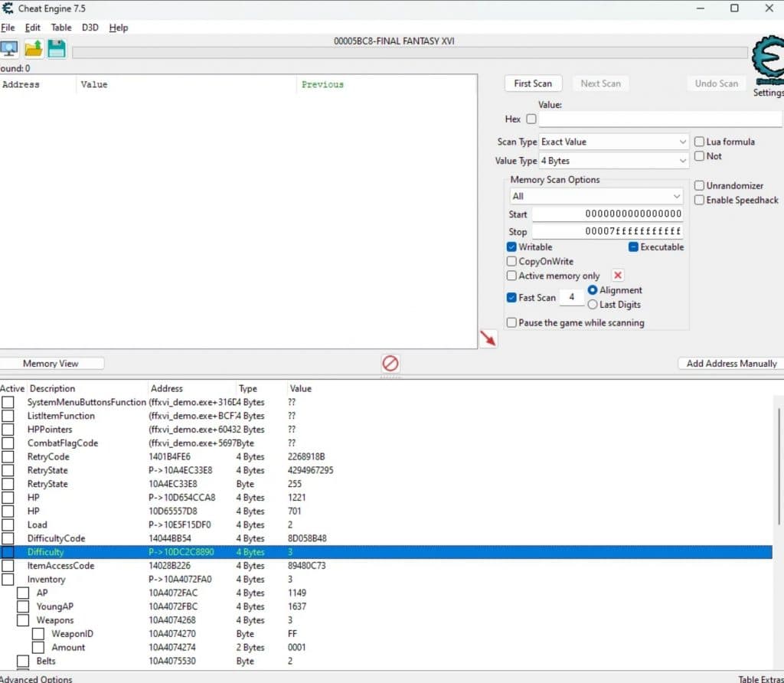784x683 pixels.
Task: Click the red arrow add-to-list icon
Action: [x=488, y=338]
